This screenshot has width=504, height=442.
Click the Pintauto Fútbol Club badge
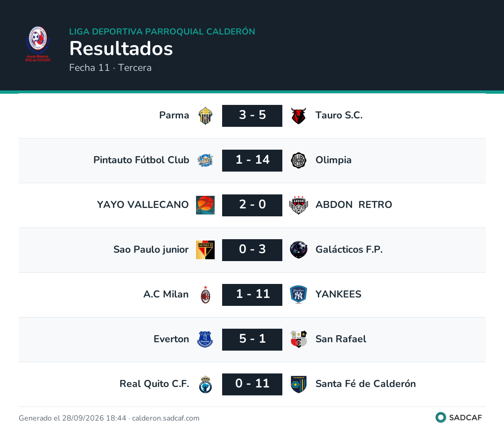tap(205, 160)
